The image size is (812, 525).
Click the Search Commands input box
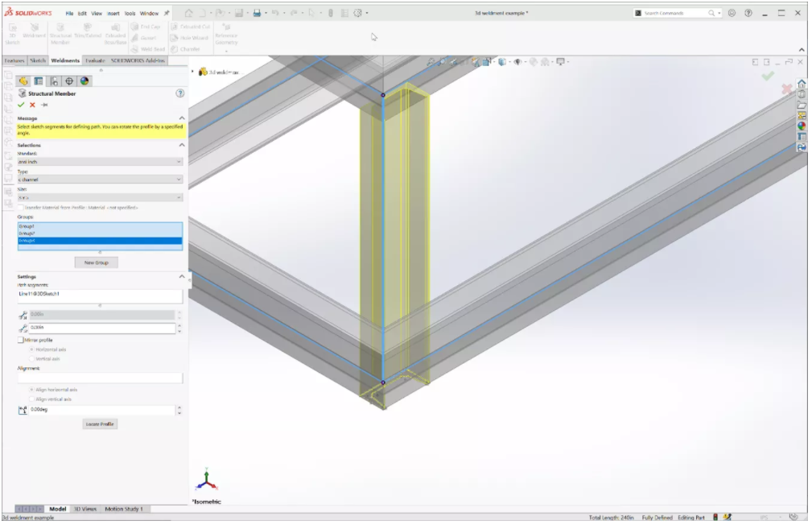tap(674, 13)
